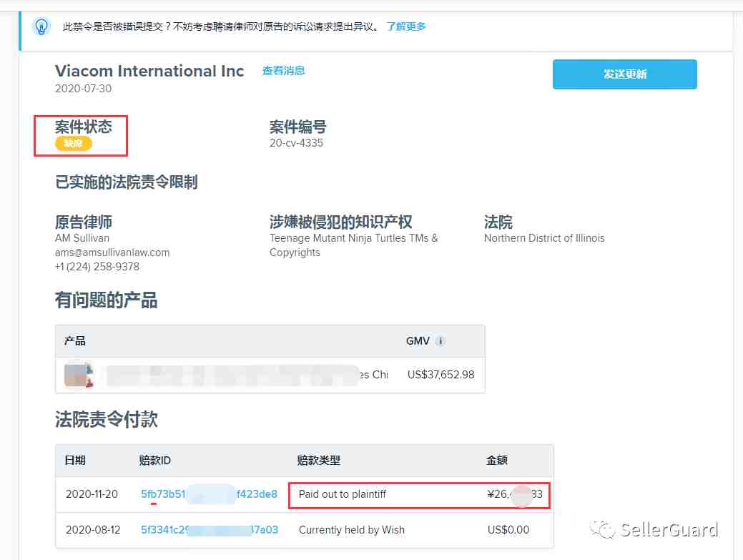Click the 金额 column header
This screenshot has height=560, width=743.
coord(497,461)
